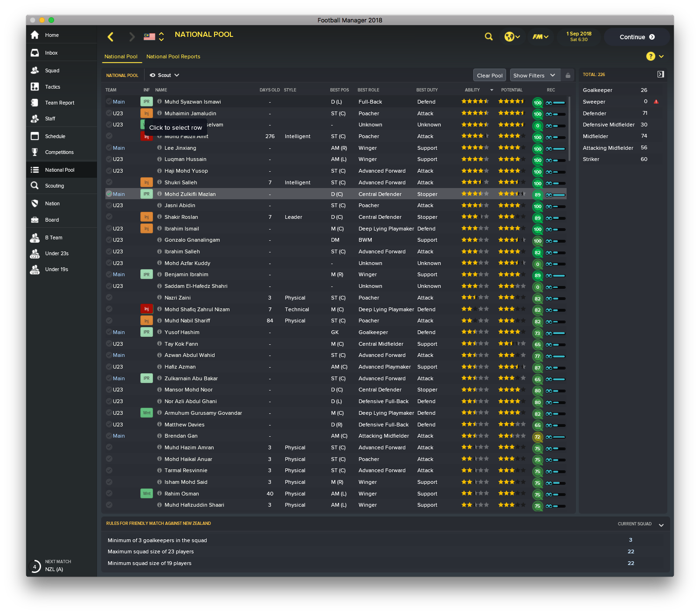
Task: Sort by Best Pos column header
Action: 340,90
